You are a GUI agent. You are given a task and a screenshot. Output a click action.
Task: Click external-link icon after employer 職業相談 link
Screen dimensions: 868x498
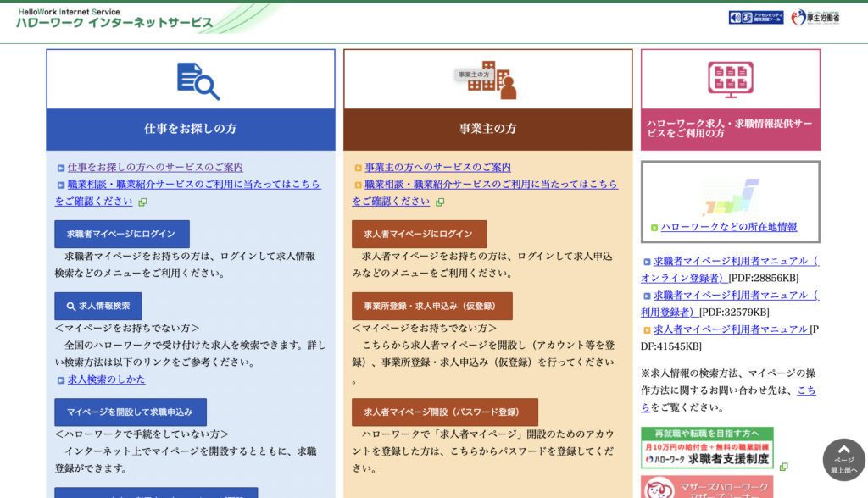440,202
